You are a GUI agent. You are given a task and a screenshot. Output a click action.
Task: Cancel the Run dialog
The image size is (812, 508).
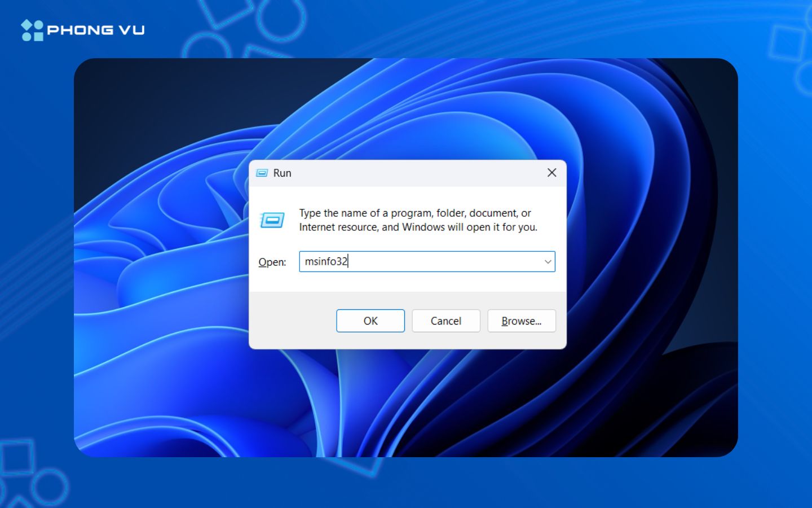tap(445, 321)
